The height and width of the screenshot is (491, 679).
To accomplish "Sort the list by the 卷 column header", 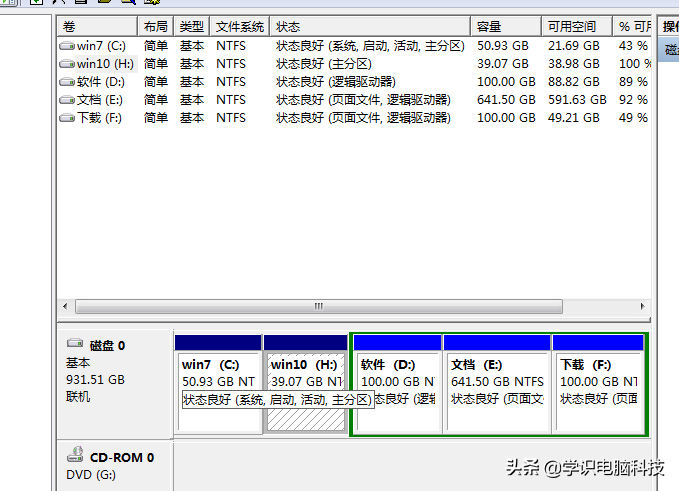I will [x=97, y=26].
